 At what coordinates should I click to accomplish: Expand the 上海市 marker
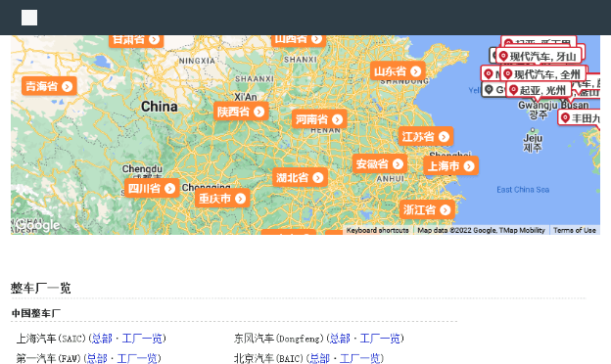pos(450,166)
